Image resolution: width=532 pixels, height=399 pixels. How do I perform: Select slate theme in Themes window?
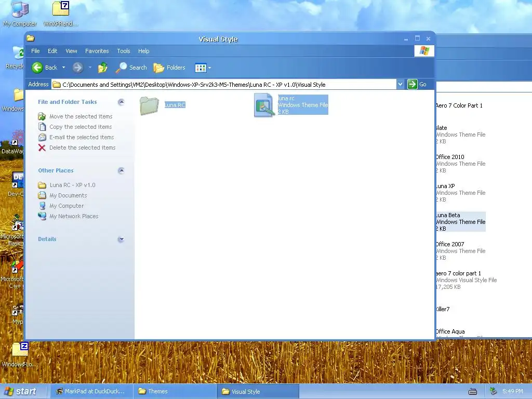pyautogui.click(x=460, y=135)
